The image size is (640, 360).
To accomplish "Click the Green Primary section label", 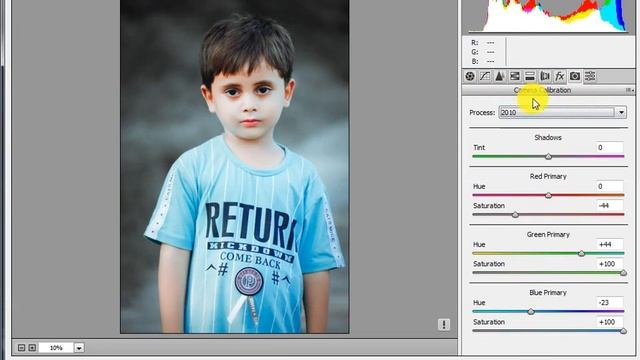I will coord(548,235).
